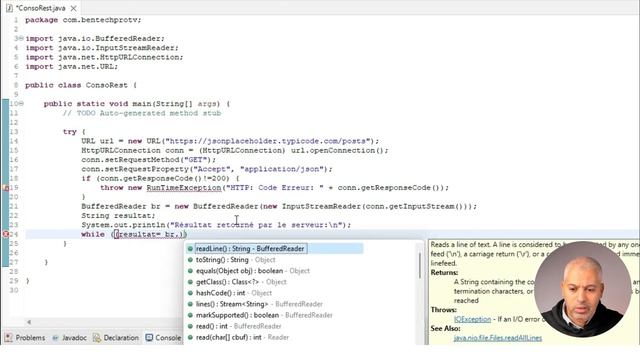This screenshot has height=360, width=640.
Task: Click the warning marker on line 19
Action: [x=6, y=188]
